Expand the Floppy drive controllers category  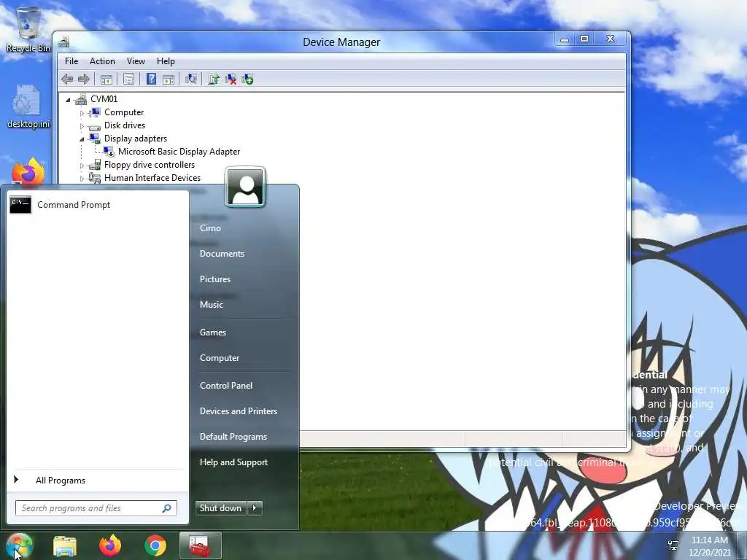click(x=82, y=166)
